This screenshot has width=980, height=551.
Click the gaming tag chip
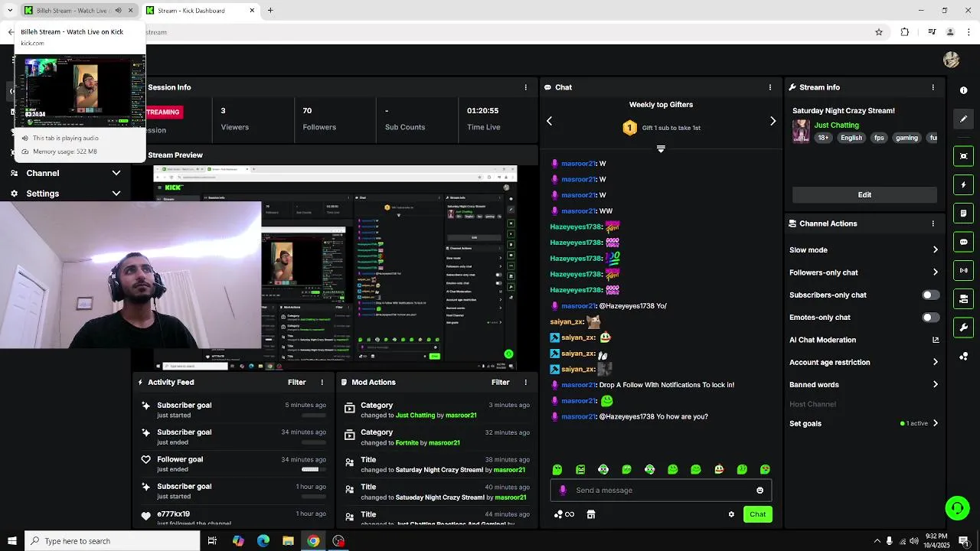coord(906,138)
